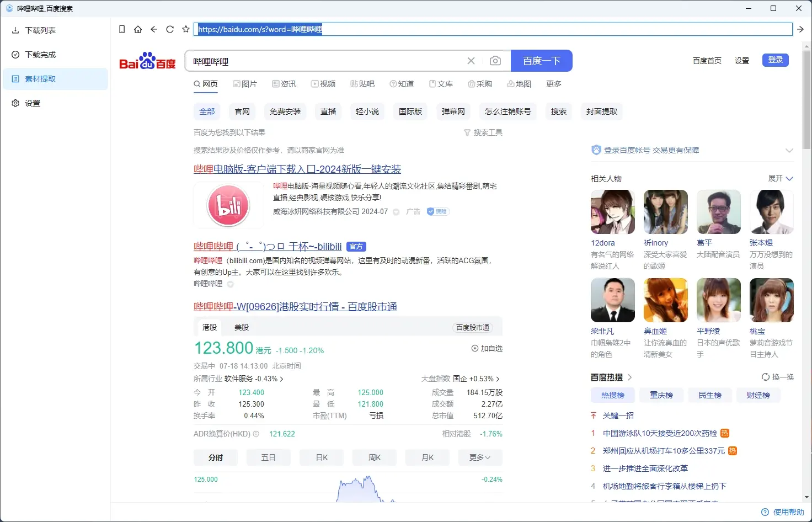This screenshot has height=522, width=812.
Task: Select 素材提取 sidebar item
Action: point(55,79)
